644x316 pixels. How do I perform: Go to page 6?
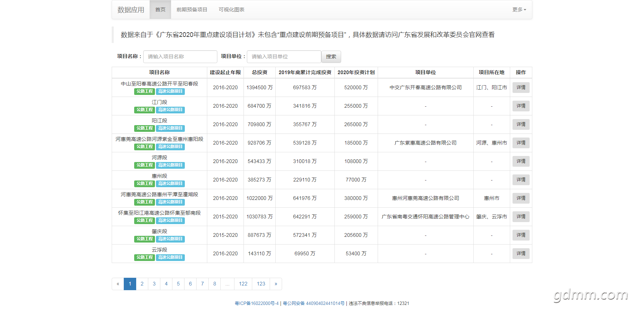(190, 284)
